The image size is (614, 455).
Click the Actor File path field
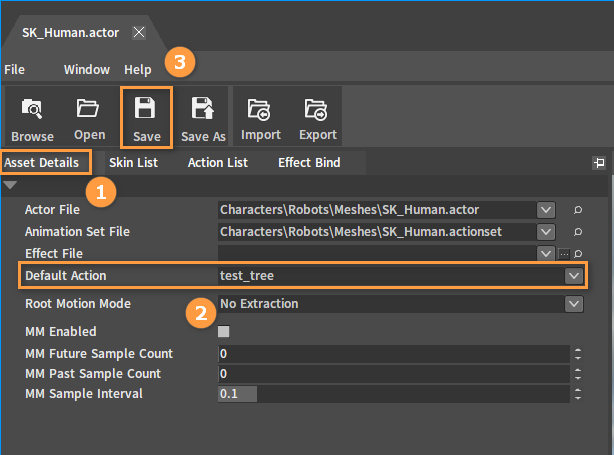pyautogui.click(x=377, y=210)
